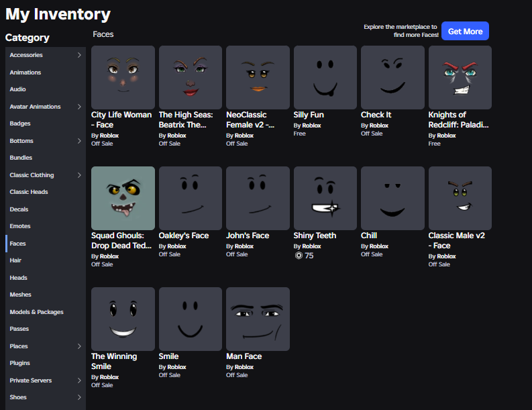Click the Robux icon beside price 75
This screenshot has width=532, height=410.
[x=299, y=256]
